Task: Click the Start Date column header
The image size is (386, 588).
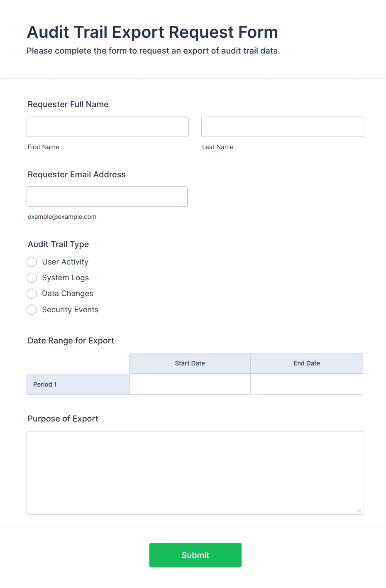Action: (190, 363)
